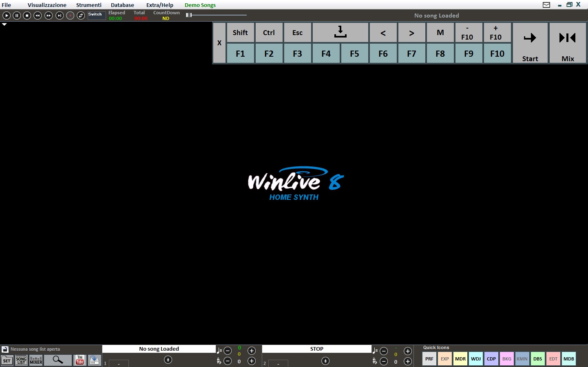Click the download tray icon beside YouTube
Image resolution: width=588 pixels, height=367 pixels.
94,360
